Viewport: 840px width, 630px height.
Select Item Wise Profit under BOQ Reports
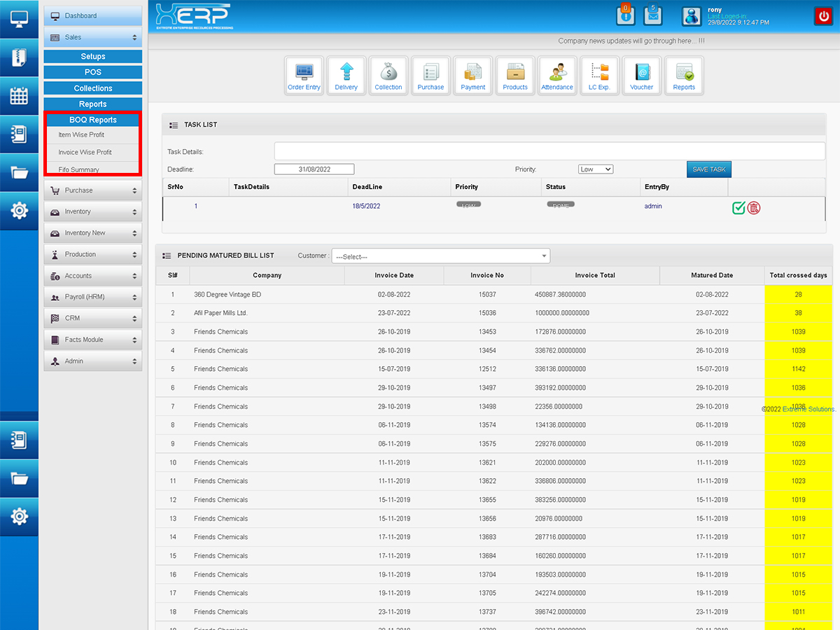click(x=81, y=135)
